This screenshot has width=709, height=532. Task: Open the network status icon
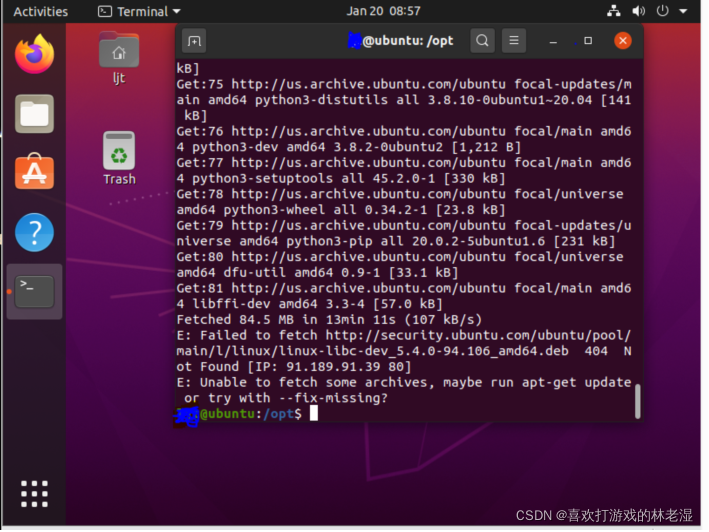click(x=613, y=11)
